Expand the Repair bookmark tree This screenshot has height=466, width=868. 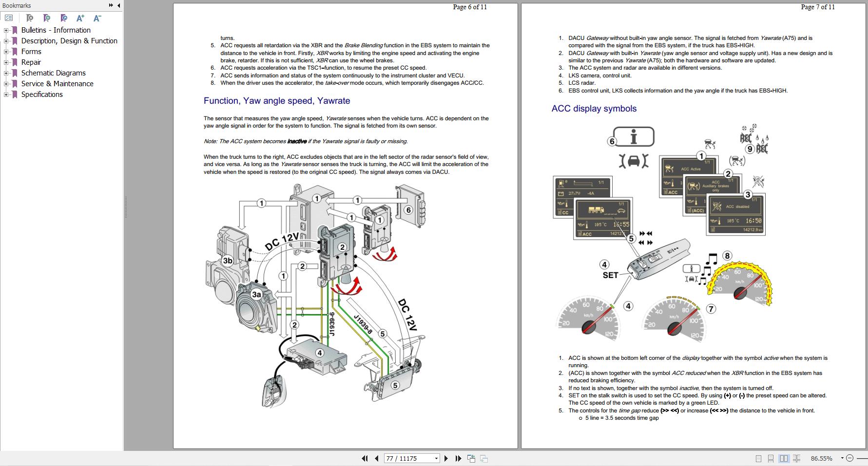click(6, 62)
